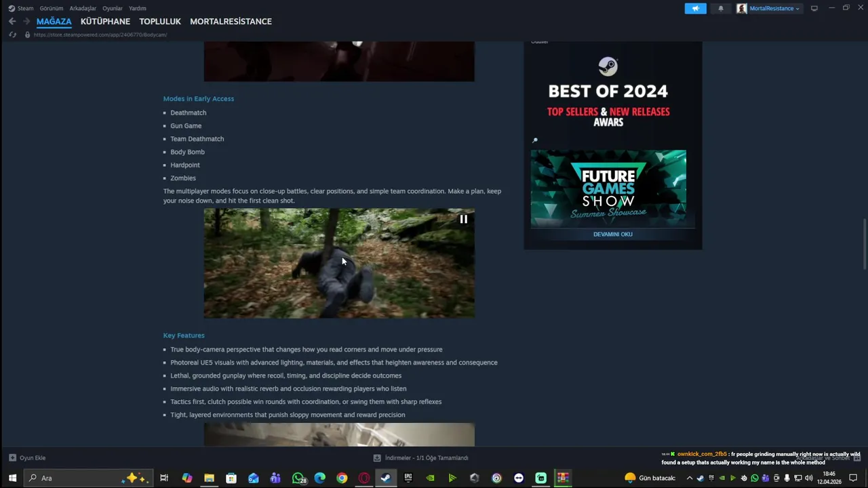Click the store URL address field
This screenshot has width=868, height=488.
(100, 35)
